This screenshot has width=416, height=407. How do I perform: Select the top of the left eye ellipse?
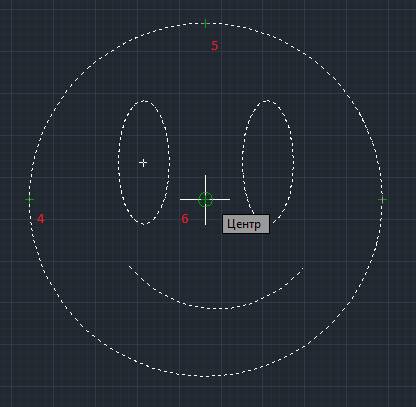tap(144, 101)
